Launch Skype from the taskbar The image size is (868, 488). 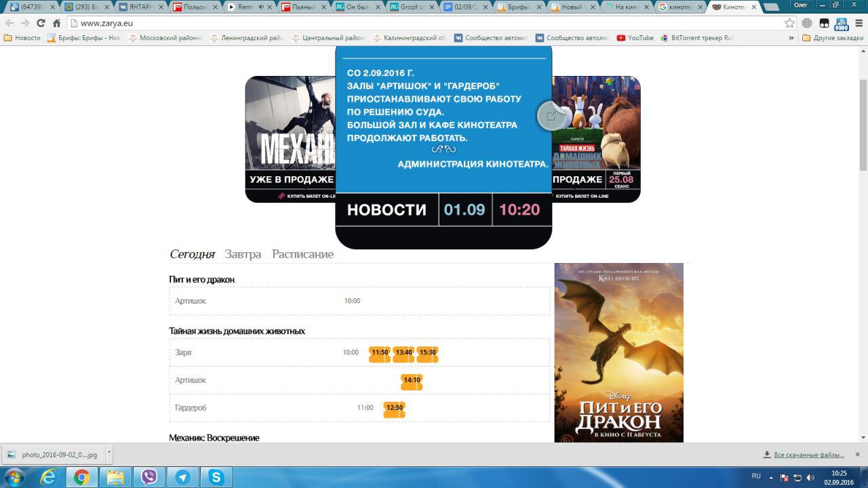point(216,477)
